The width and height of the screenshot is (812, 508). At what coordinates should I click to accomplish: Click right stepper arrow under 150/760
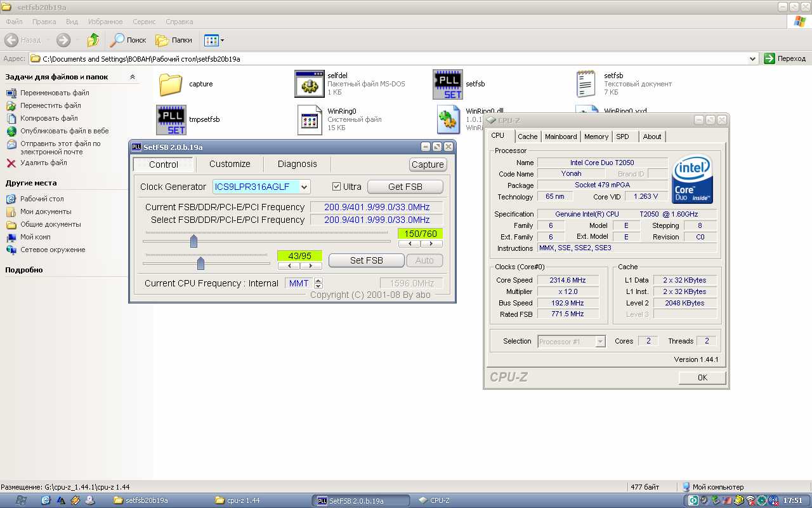[431, 244]
